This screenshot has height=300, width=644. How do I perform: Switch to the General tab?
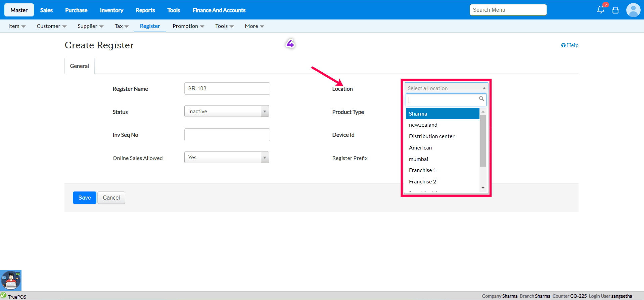click(80, 66)
